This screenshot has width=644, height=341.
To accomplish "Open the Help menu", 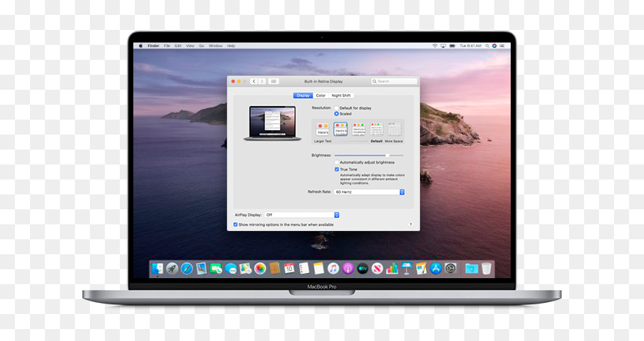I will [231, 46].
